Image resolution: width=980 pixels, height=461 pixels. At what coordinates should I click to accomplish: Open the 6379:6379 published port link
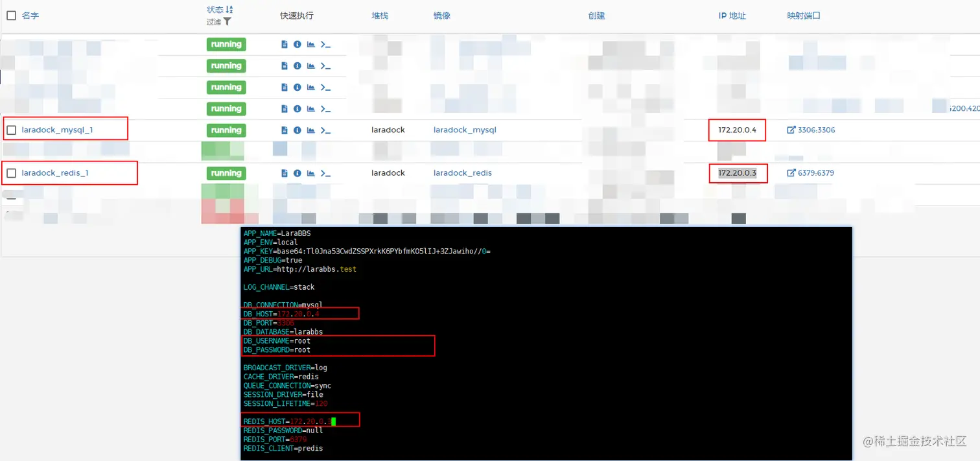point(816,173)
